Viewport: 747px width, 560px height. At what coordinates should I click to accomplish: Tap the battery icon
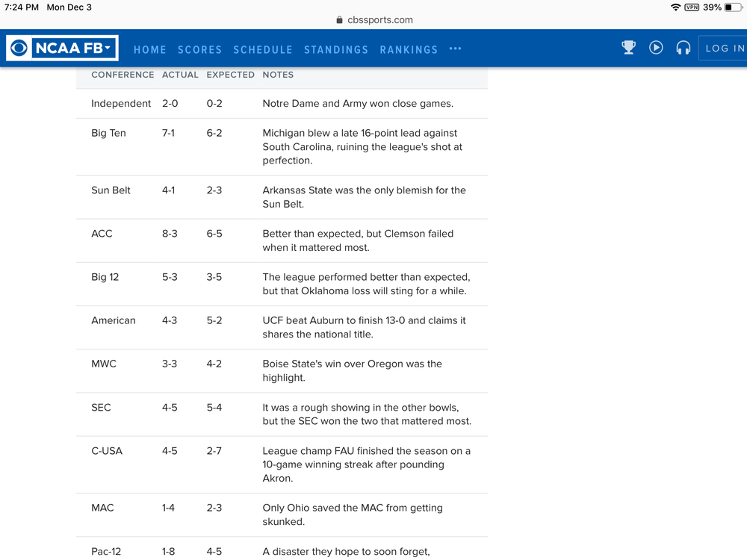tap(733, 7)
